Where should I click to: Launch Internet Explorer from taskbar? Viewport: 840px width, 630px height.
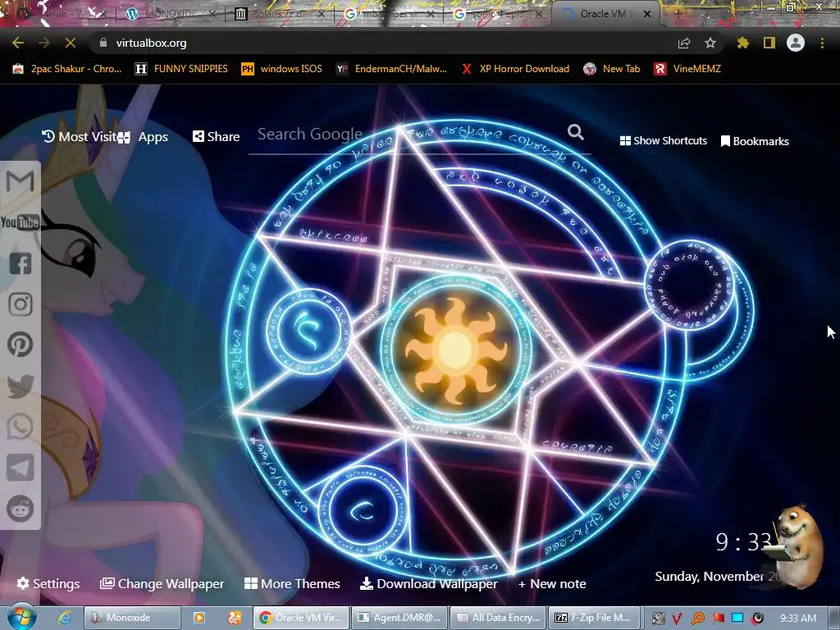coord(65,618)
